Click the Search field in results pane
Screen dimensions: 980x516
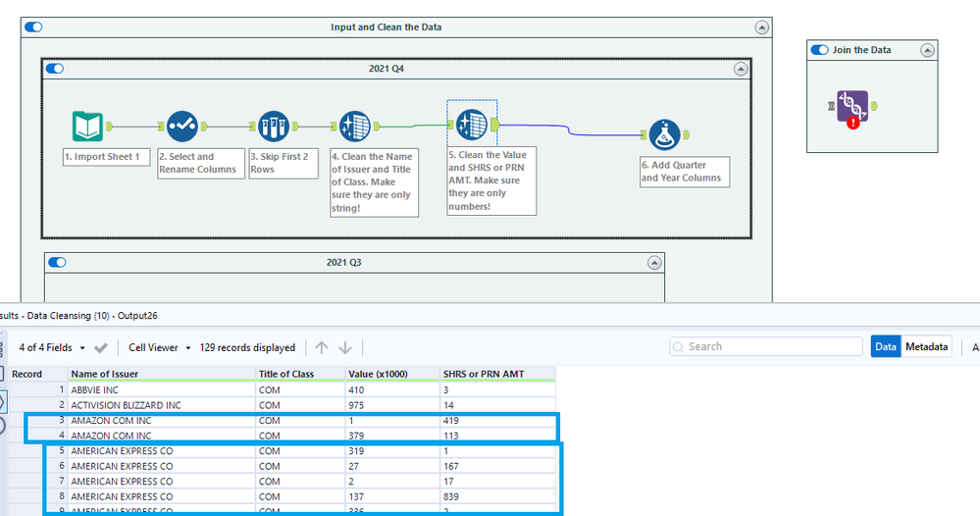[766, 346]
